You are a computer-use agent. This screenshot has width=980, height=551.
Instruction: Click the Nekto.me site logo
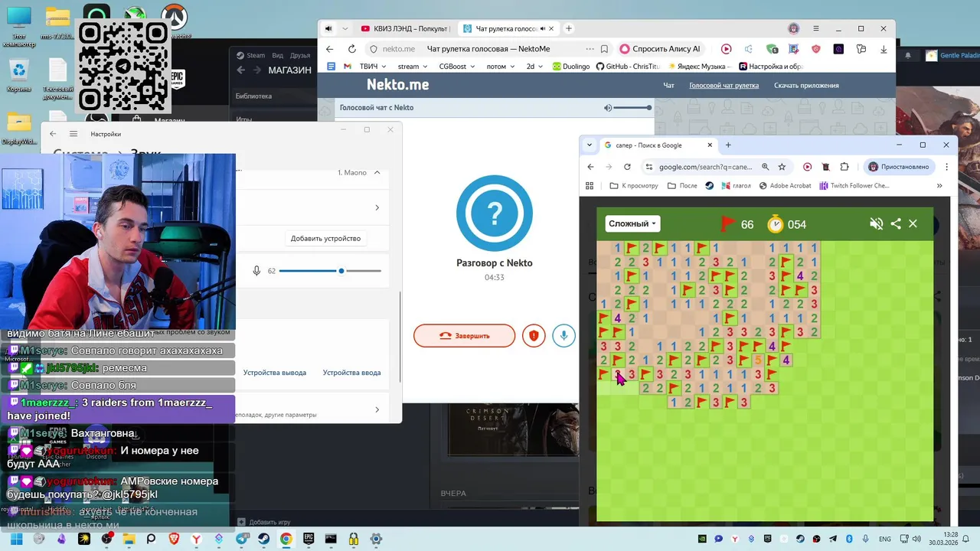coord(397,85)
